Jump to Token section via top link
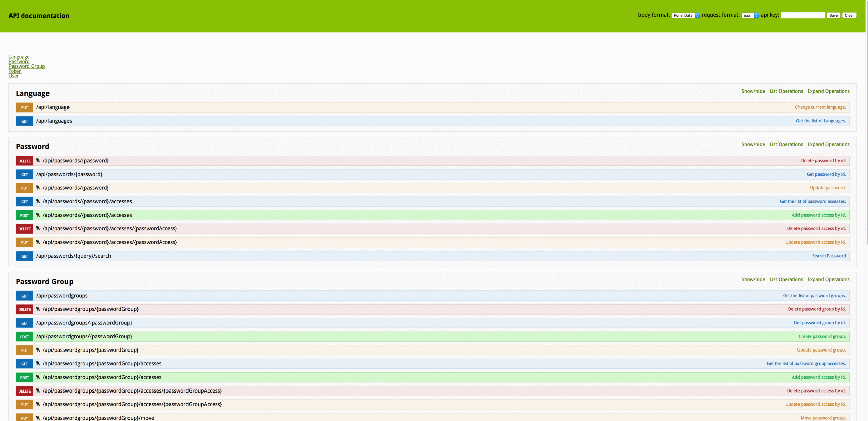 [x=15, y=71]
